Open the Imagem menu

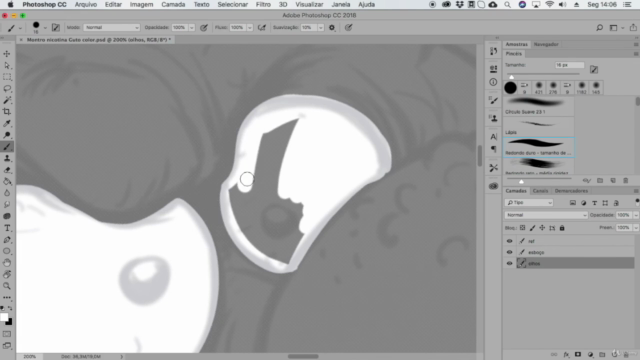tap(141, 4)
